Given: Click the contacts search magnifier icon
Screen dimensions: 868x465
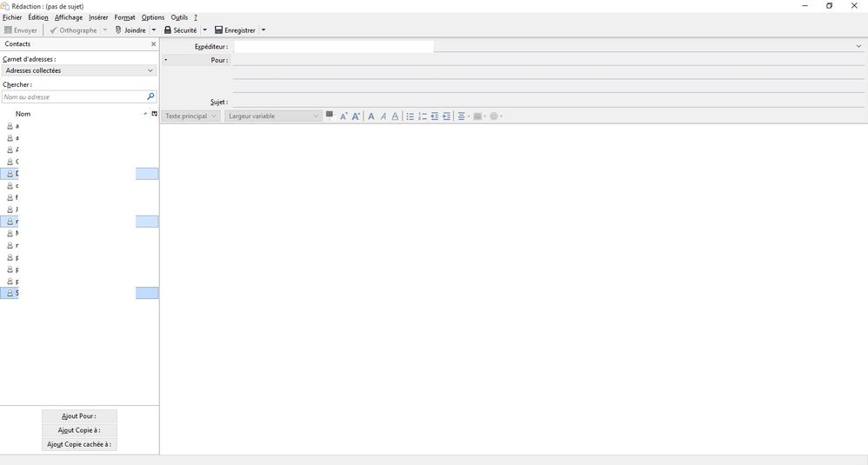Looking at the screenshot, I should coord(150,96).
